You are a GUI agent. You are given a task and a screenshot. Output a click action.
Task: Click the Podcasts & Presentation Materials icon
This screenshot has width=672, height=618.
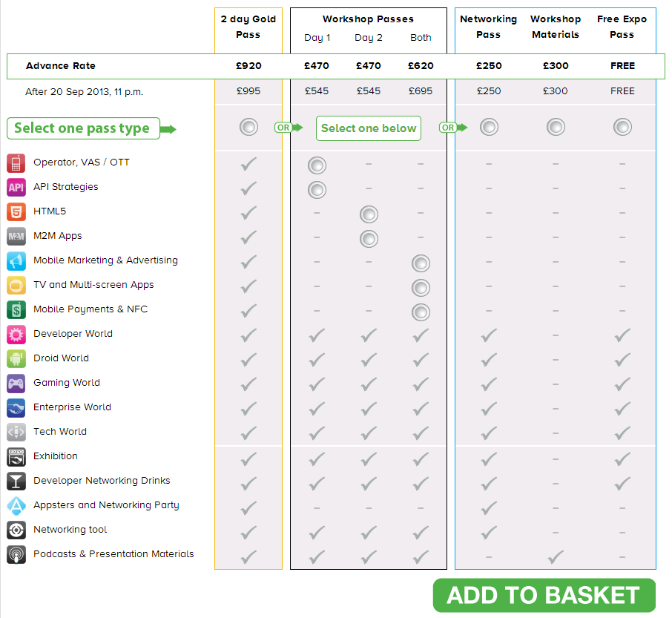click(x=16, y=554)
